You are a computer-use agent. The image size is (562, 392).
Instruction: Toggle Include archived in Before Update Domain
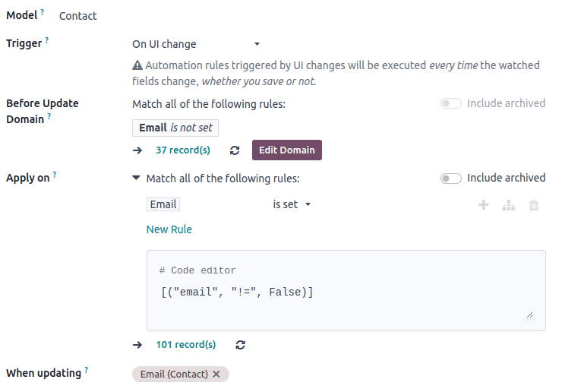tap(451, 103)
